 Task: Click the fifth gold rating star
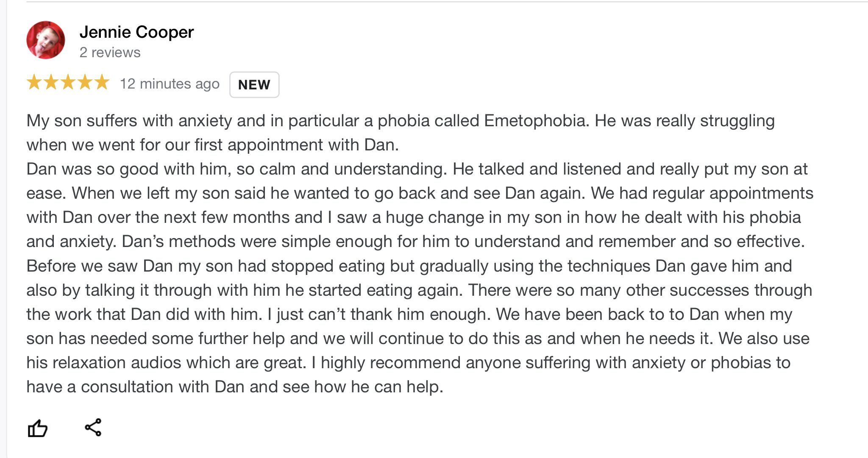pos(102,82)
